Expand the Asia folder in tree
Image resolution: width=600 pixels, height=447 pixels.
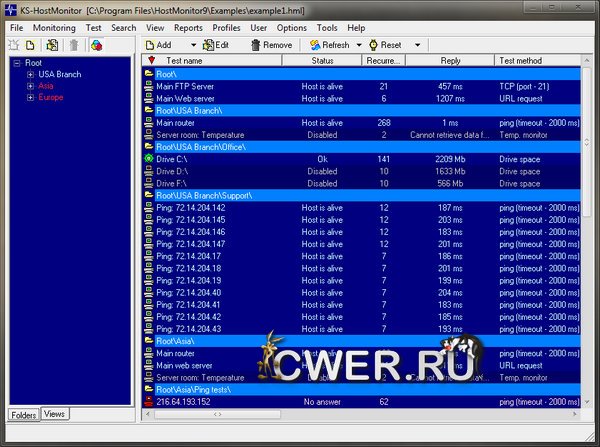(x=31, y=86)
